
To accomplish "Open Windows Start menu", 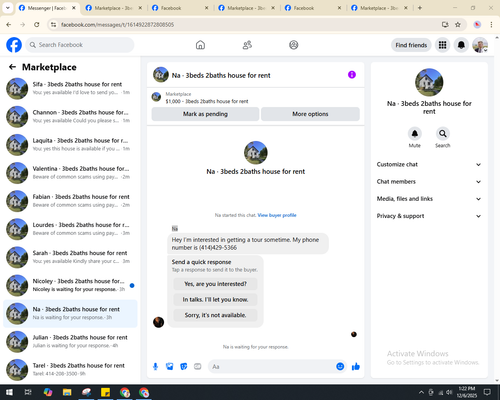I will coord(9,392).
